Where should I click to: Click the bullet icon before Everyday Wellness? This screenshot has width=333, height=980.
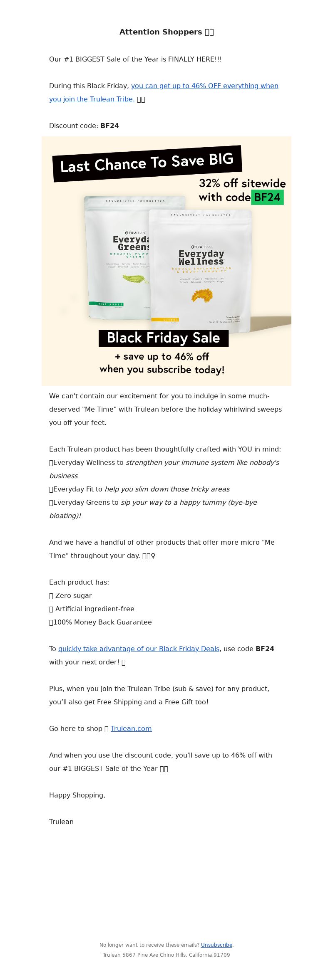[51, 462]
